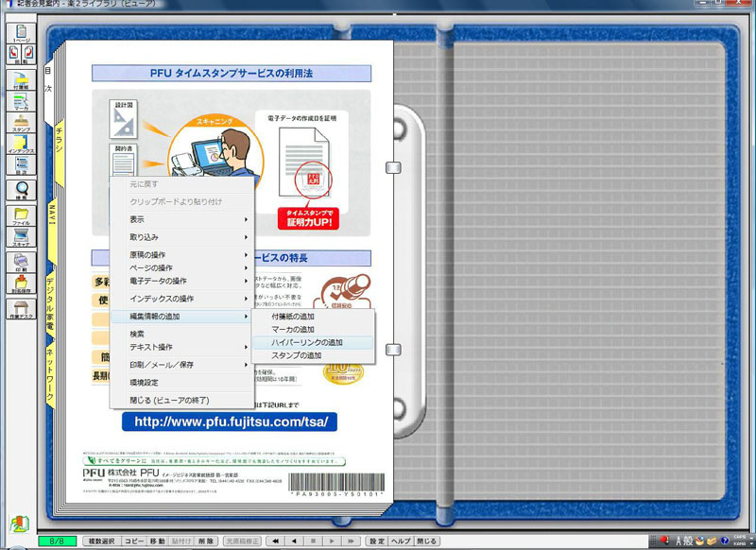Rotate page using the right 回転 icon
The width and height of the screenshot is (756, 550).
point(28,54)
